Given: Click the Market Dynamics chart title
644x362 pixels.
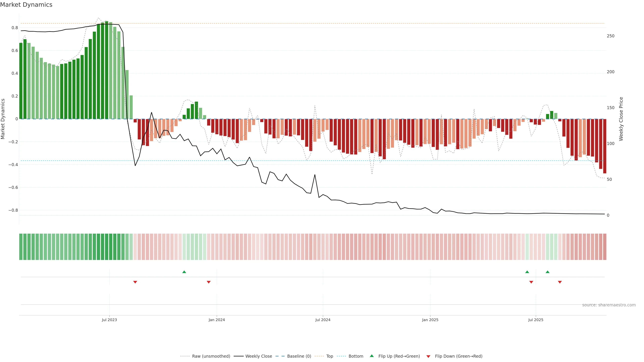Looking at the screenshot, I should [x=26, y=5].
